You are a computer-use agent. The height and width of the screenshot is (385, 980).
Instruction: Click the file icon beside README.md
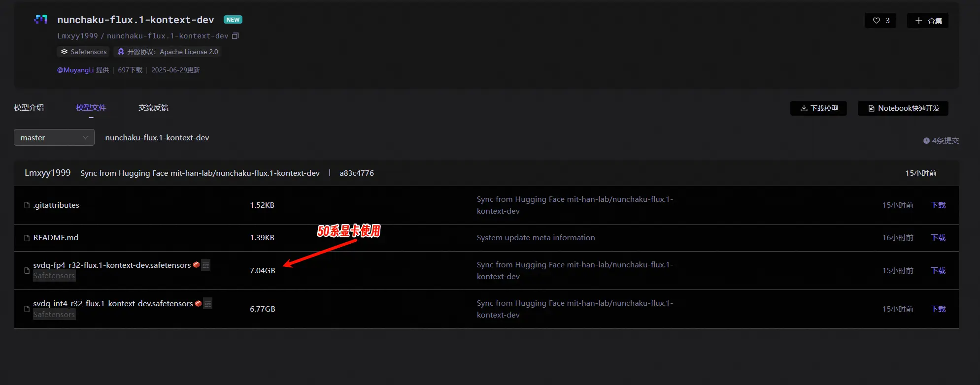27,238
